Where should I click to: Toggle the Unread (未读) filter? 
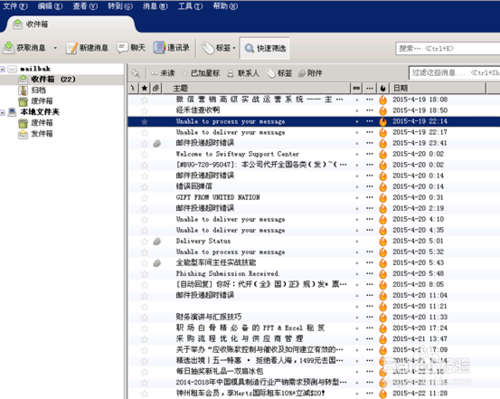pos(163,73)
